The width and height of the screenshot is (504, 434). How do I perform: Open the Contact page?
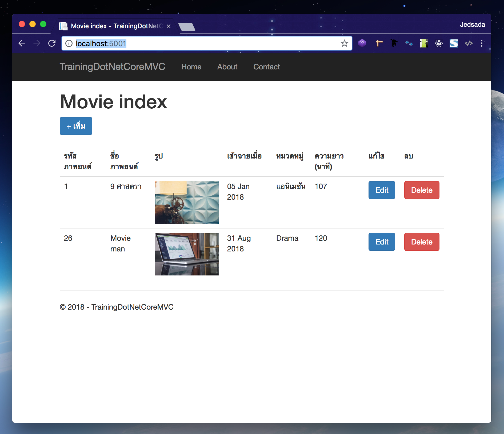266,67
